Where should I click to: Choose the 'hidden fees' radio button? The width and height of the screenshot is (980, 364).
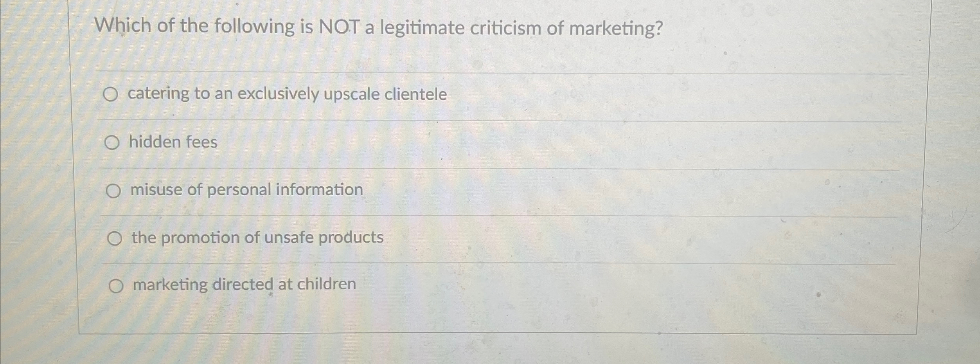coord(111,143)
